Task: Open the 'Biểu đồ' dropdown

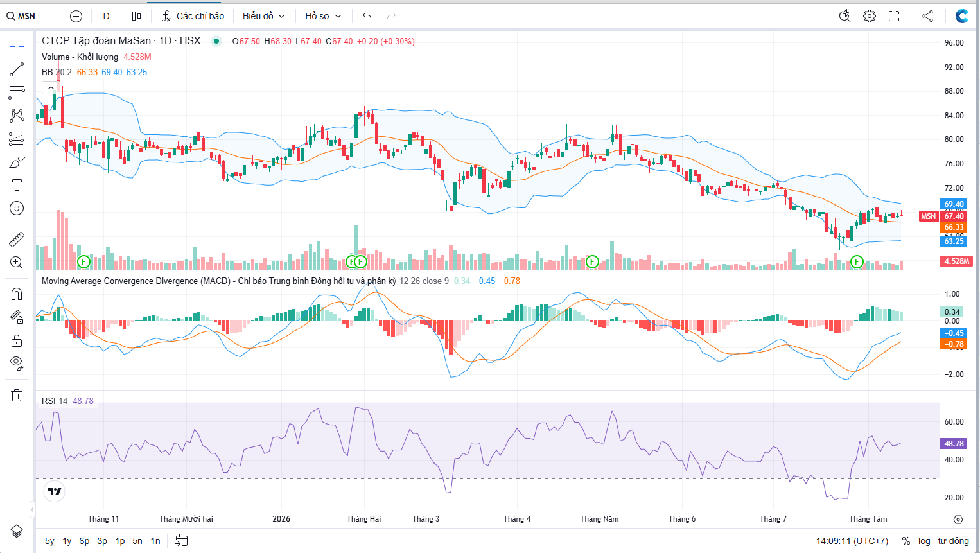Action: point(264,16)
